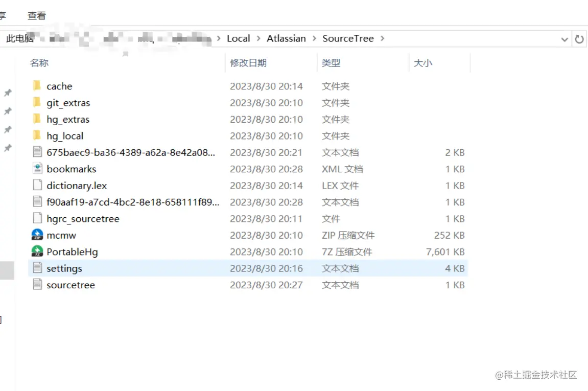Open the 查看 ribbon tab

[37, 16]
